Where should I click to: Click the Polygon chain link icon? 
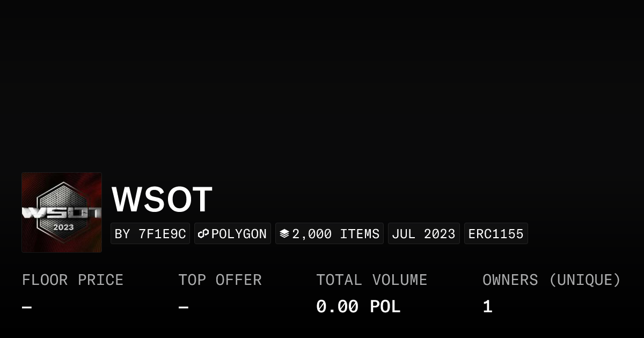tap(203, 234)
